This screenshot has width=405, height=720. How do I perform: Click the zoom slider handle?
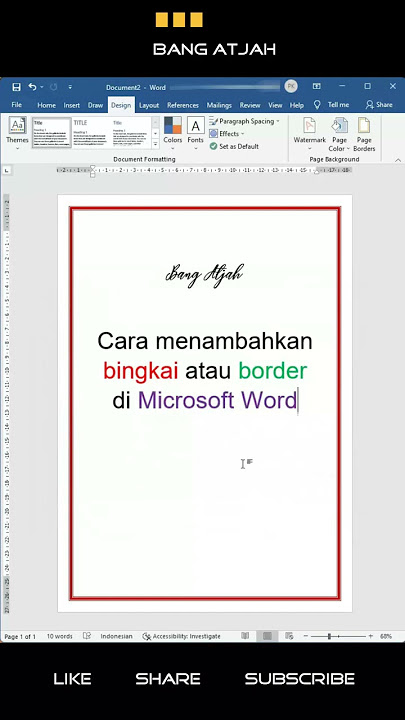(329, 636)
